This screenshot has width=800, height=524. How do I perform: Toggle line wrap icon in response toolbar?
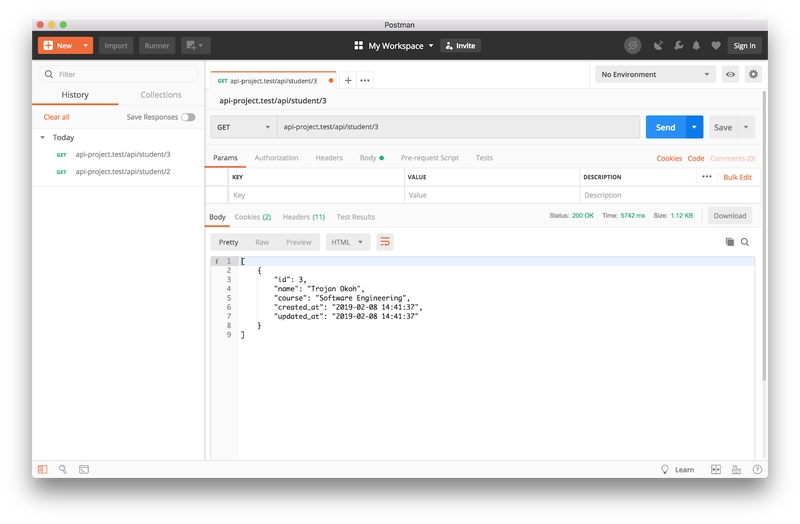385,242
